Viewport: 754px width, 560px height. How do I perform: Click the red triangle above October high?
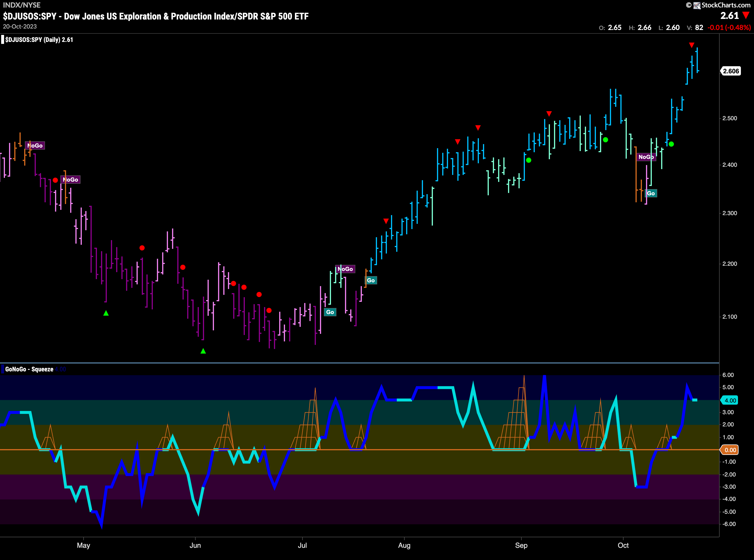[x=692, y=45]
